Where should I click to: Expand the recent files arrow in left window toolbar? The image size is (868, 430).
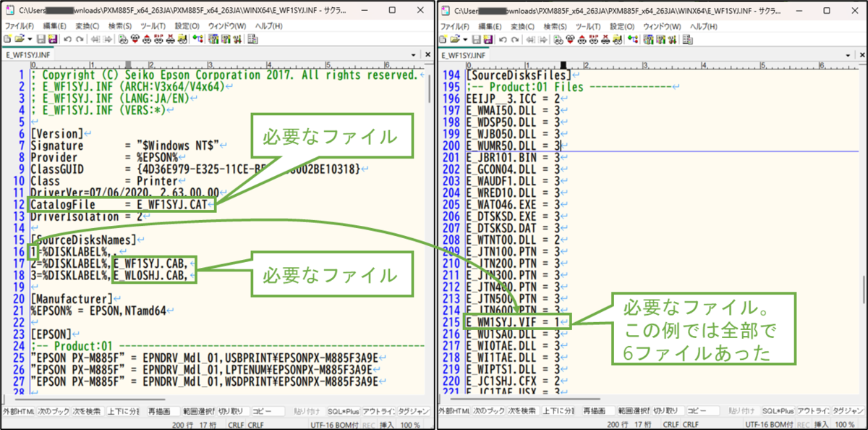click(30, 38)
